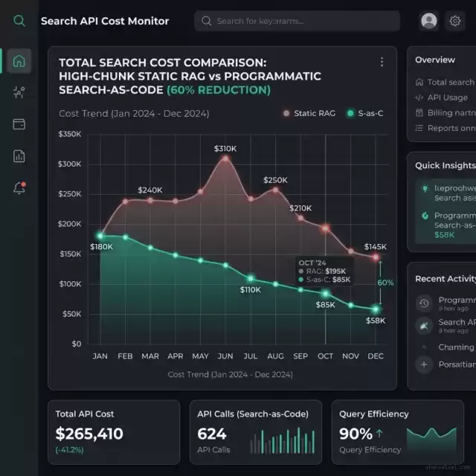
Task: Click the December $145K RAG data point
Action: click(376, 257)
